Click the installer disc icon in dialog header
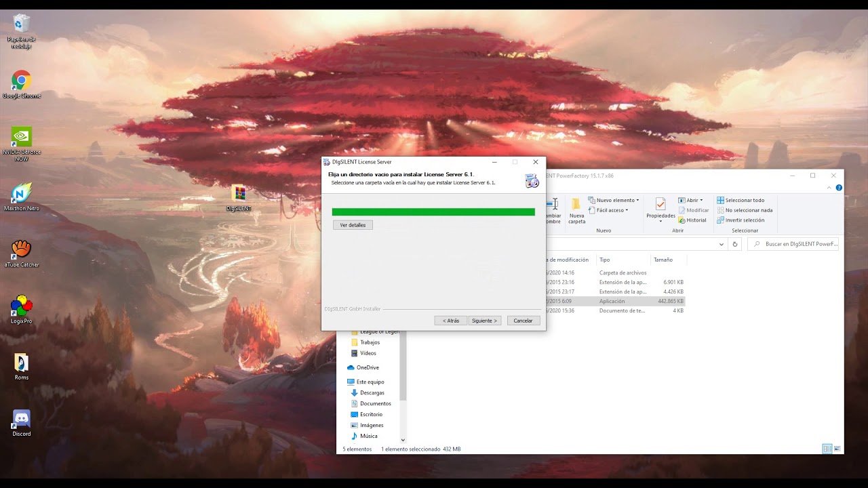The image size is (868, 488). tap(532, 181)
